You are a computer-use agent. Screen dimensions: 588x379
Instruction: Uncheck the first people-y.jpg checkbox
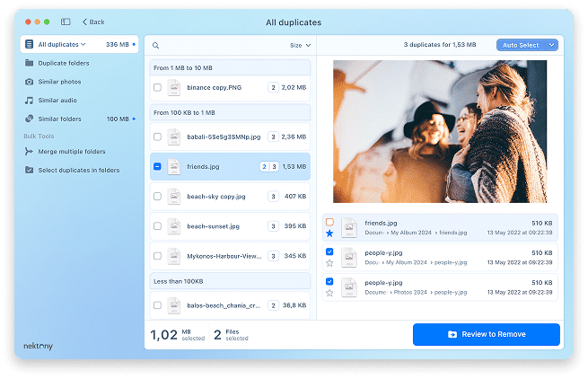point(329,252)
